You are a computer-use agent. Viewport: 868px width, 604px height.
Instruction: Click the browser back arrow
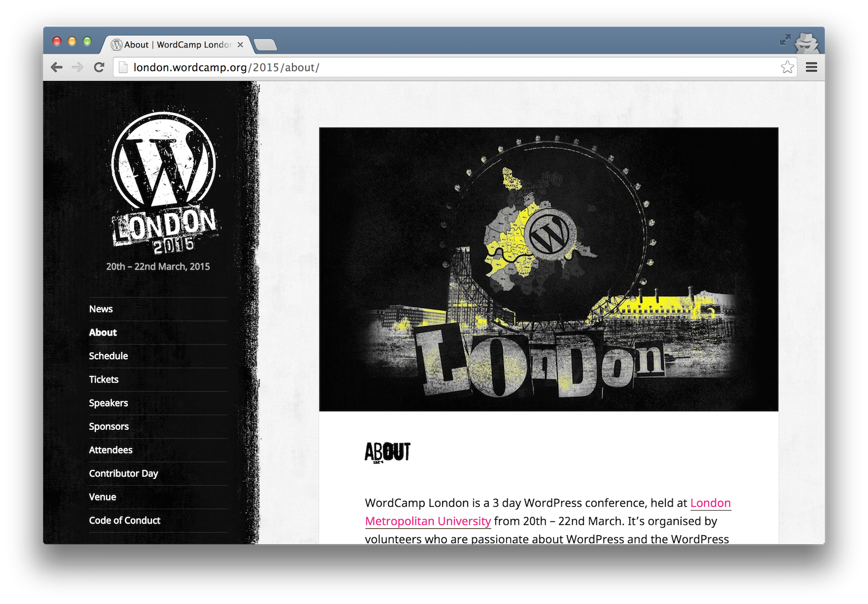point(57,67)
